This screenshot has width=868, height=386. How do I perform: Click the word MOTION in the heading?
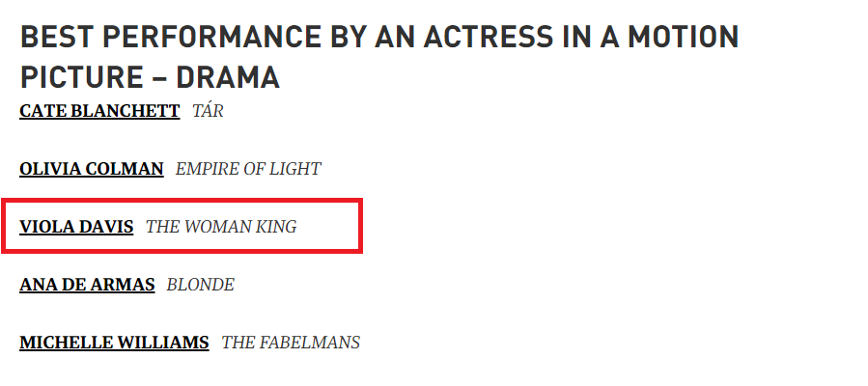(x=684, y=37)
